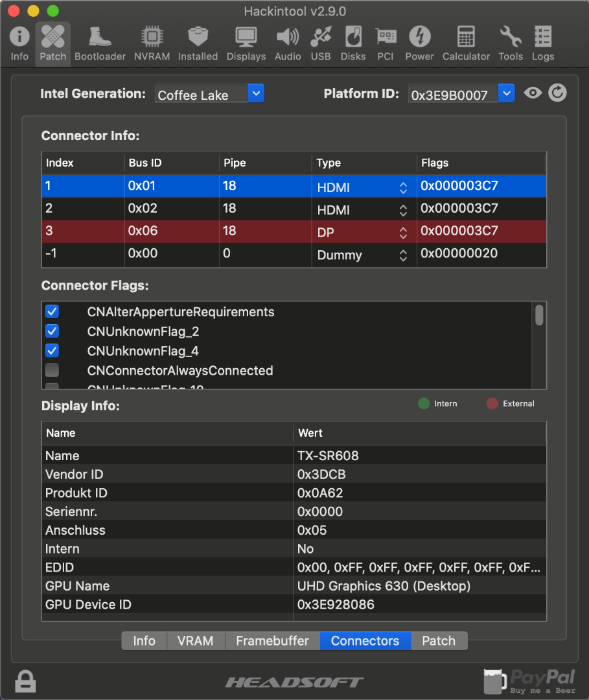Switch to the Framebuffer tab
Viewport: 589px width, 700px height.
click(272, 641)
